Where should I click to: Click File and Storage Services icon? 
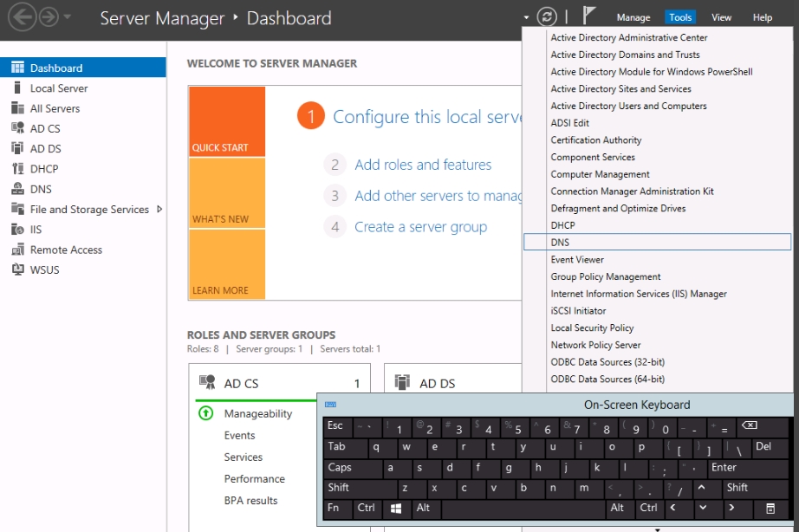tap(18, 209)
